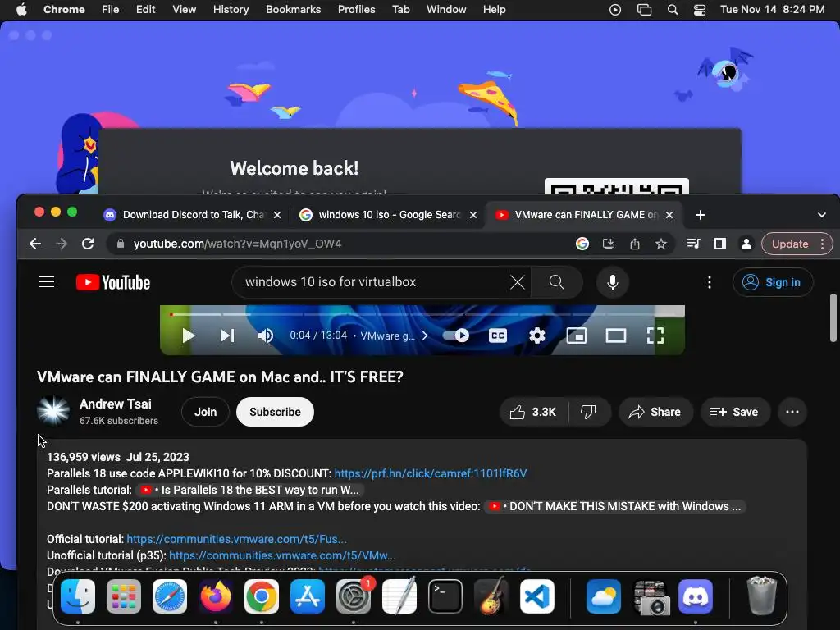Click the video progress bar
This screenshot has width=840, height=630.
[422, 314]
